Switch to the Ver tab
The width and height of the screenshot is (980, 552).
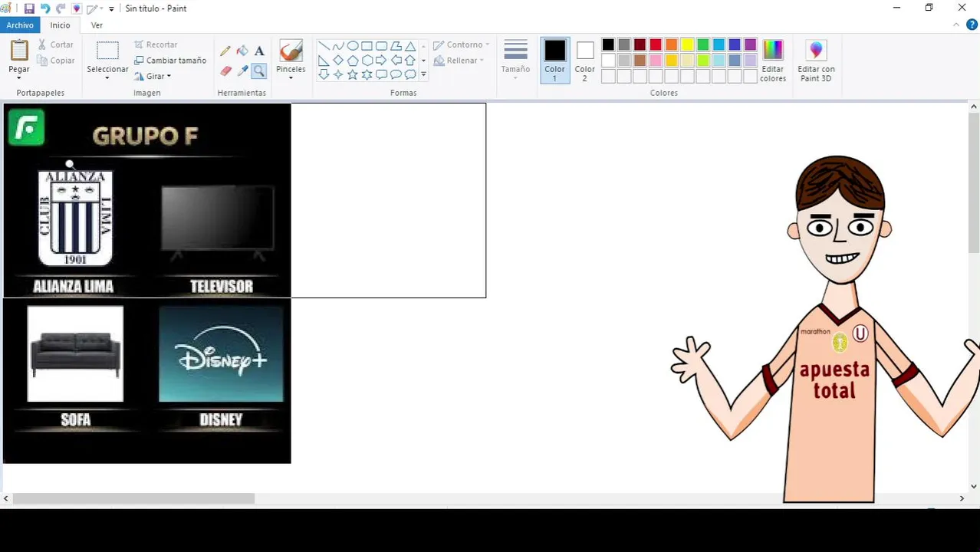pos(97,25)
